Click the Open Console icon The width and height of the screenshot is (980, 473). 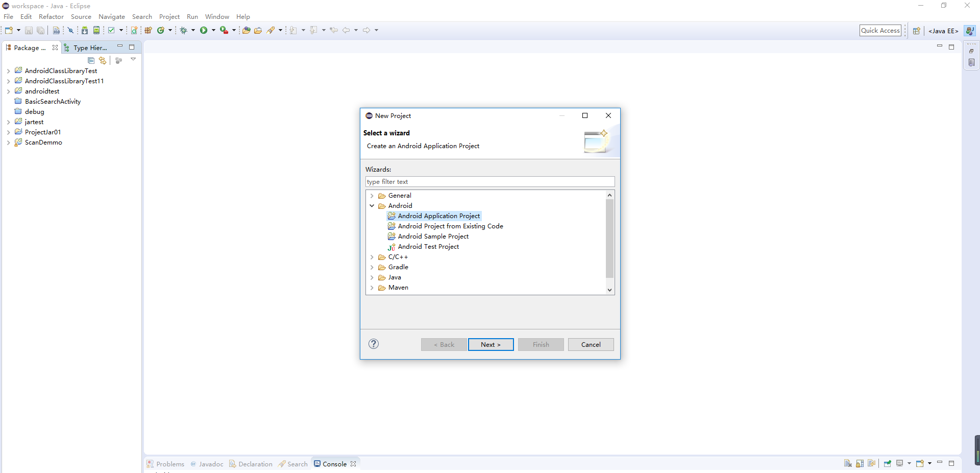[x=920, y=463]
